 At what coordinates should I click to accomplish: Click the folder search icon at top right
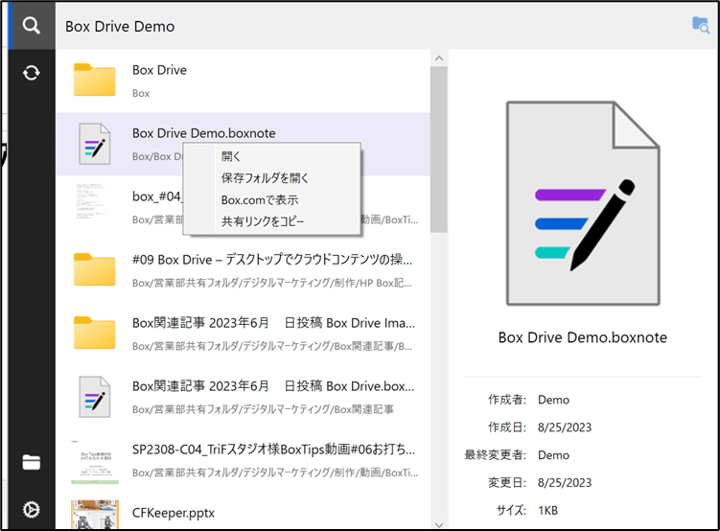(x=700, y=26)
